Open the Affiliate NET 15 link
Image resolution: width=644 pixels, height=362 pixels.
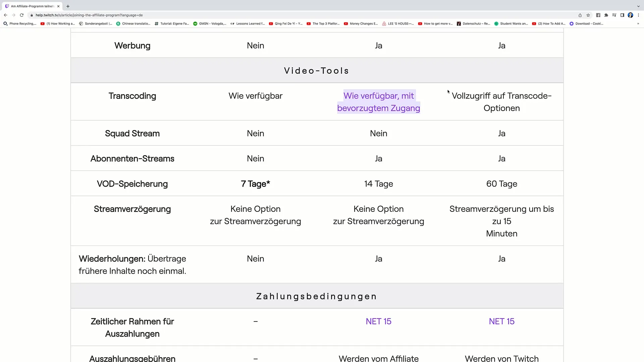pos(378,321)
